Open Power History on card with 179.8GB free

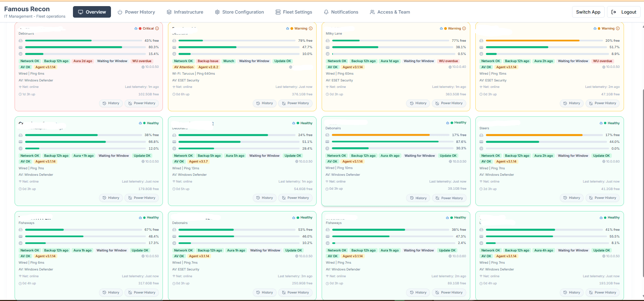141,198
